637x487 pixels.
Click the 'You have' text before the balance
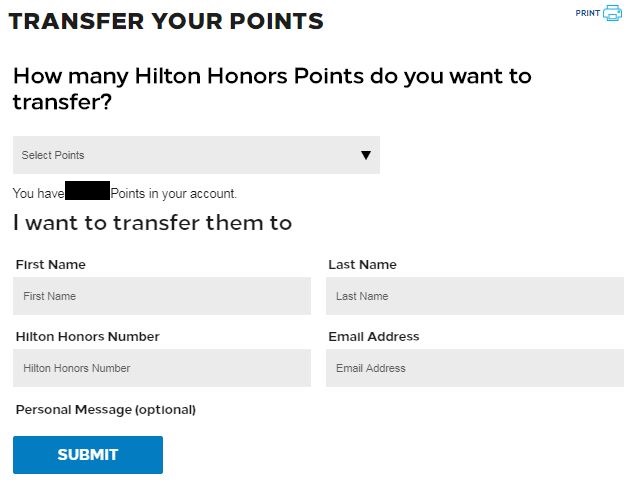pos(38,193)
